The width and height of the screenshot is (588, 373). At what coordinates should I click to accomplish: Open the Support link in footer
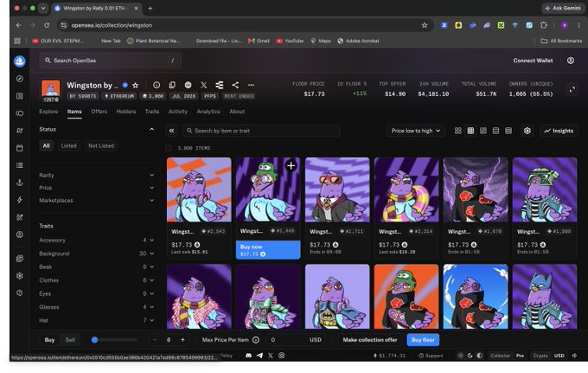[x=431, y=356]
